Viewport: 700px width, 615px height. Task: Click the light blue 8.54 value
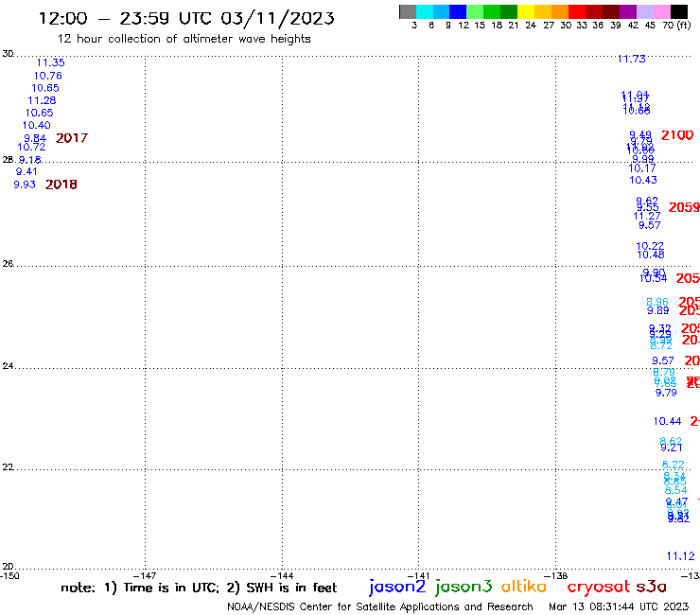[675, 490]
